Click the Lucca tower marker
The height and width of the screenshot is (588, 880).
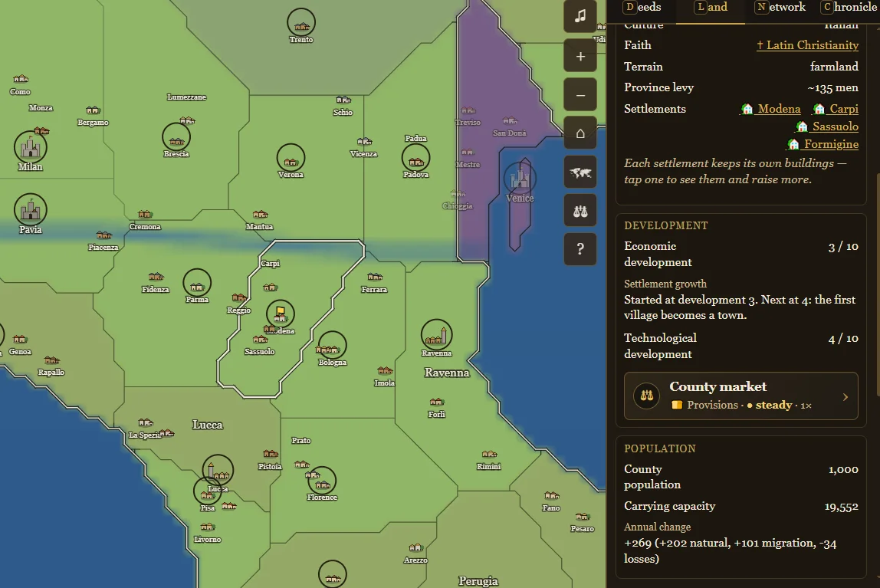point(218,470)
